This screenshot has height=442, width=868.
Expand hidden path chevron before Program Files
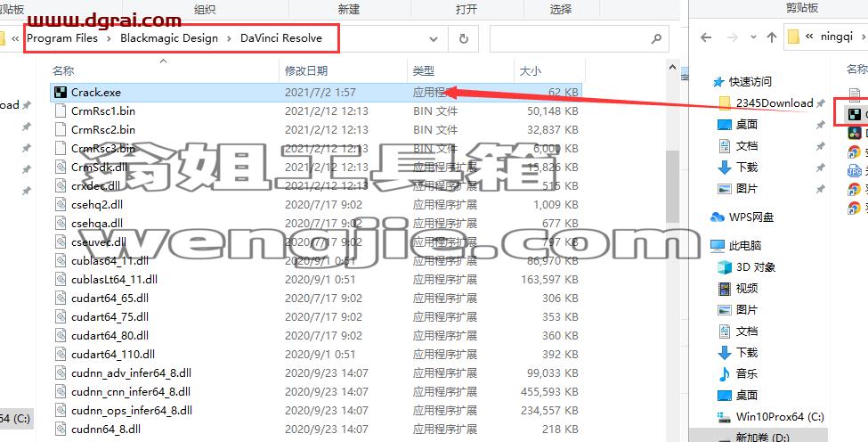tap(15, 38)
